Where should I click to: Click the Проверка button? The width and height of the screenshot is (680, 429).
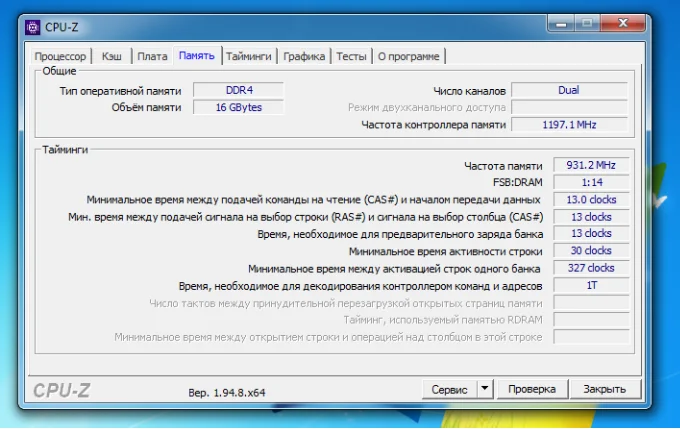point(532,389)
